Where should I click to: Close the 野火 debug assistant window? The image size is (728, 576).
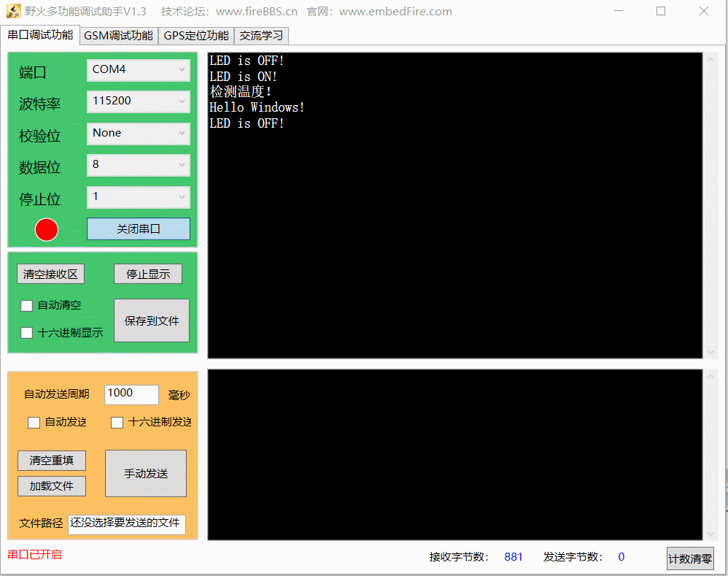pos(704,11)
